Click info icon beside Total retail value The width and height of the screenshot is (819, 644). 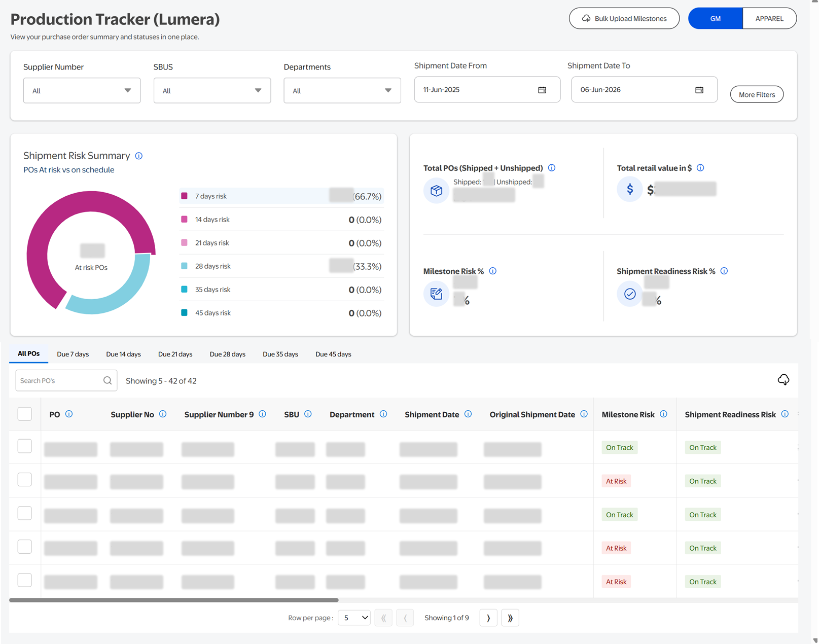[x=700, y=168]
